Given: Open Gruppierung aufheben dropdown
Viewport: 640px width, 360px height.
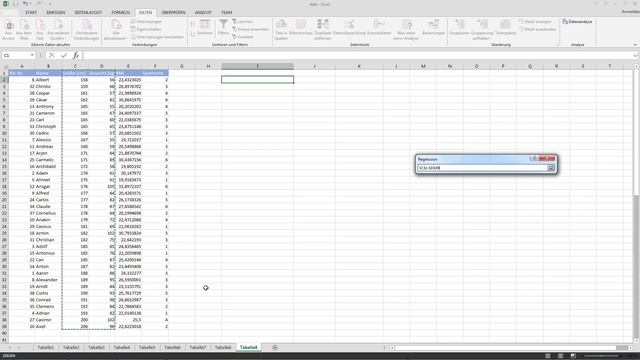Looking at the screenshot, I should point(482,29).
